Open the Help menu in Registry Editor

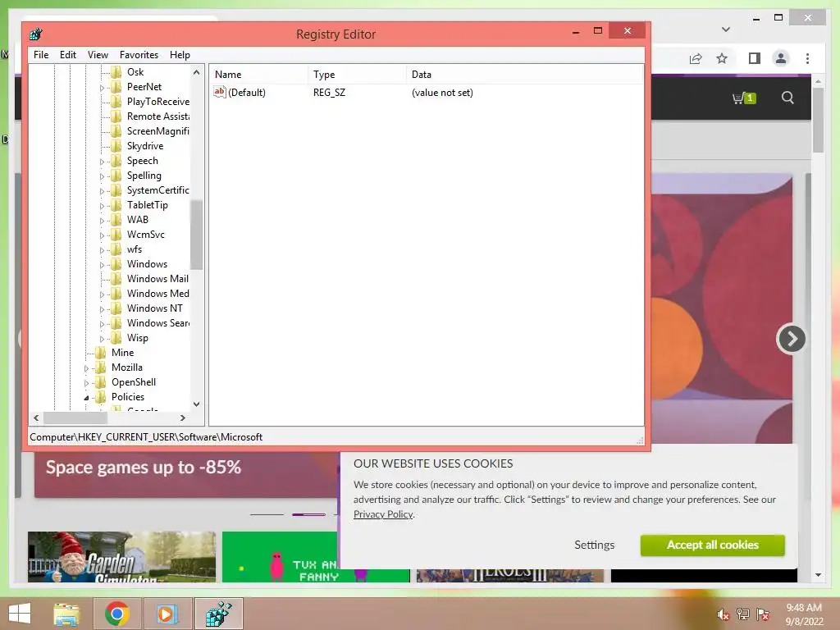pos(180,55)
